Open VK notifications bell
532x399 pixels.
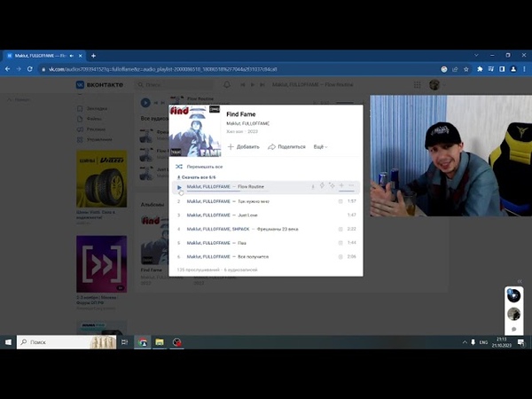(227, 84)
